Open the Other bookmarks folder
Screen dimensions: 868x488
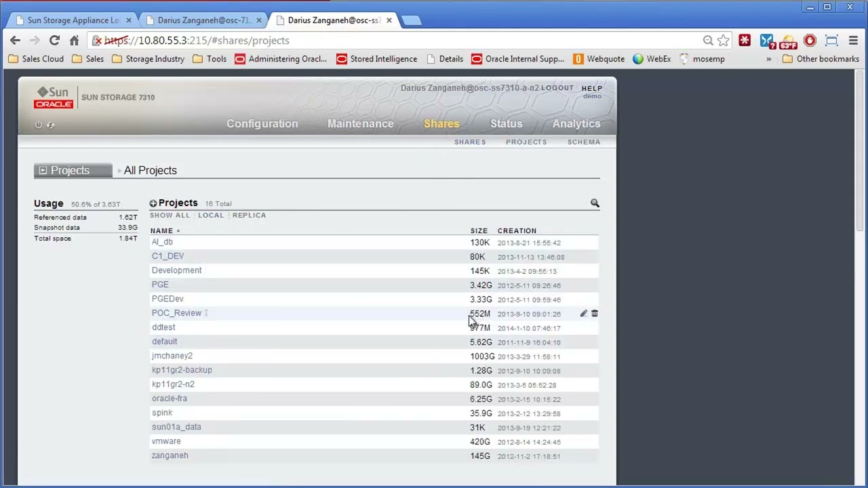click(821, 59)
